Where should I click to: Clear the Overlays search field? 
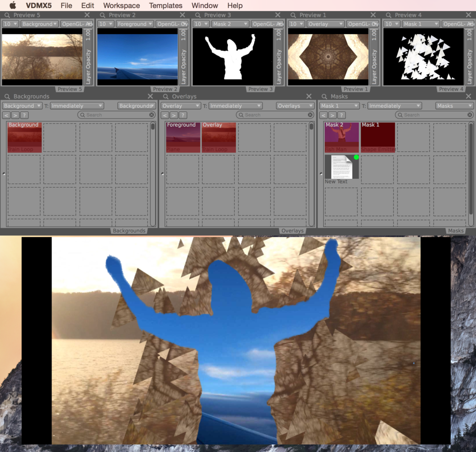tap(310, 115)
